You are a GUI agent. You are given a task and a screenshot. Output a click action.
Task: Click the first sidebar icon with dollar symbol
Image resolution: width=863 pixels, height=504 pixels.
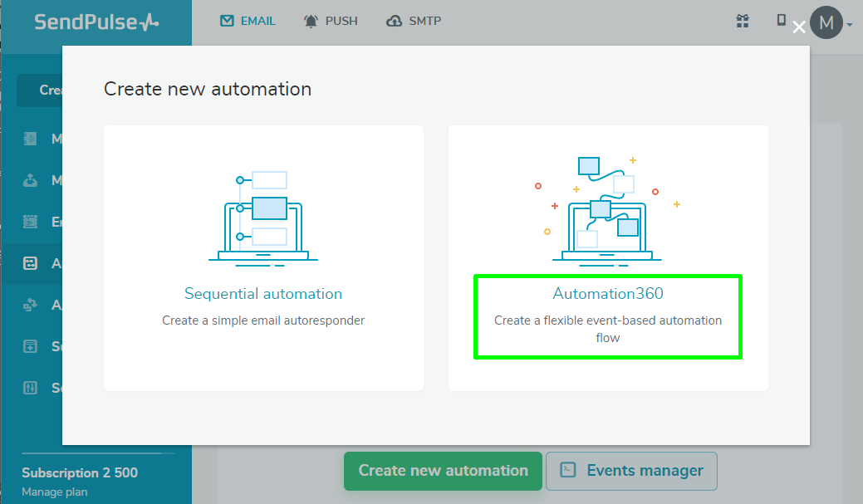coord(30,139)
